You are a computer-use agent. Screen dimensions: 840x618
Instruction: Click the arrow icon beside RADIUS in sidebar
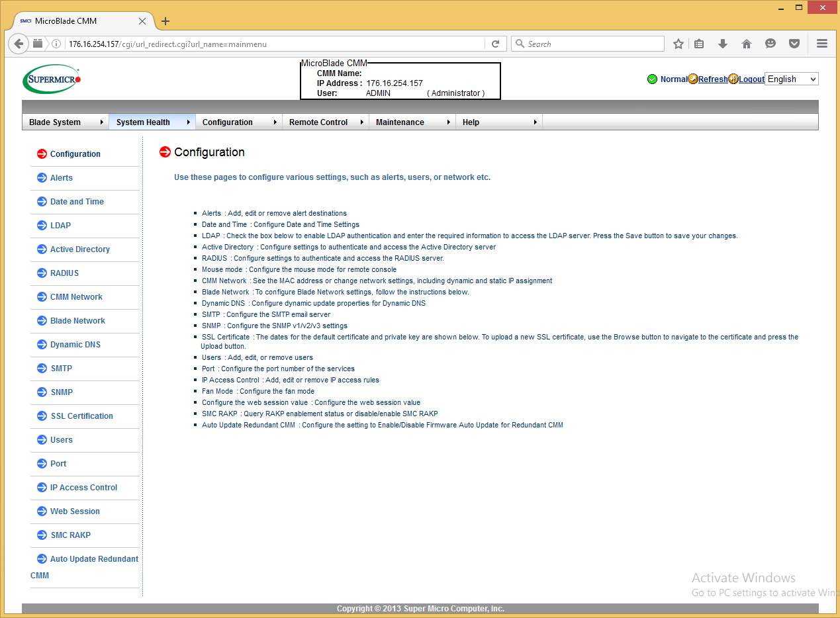(42, 273)
